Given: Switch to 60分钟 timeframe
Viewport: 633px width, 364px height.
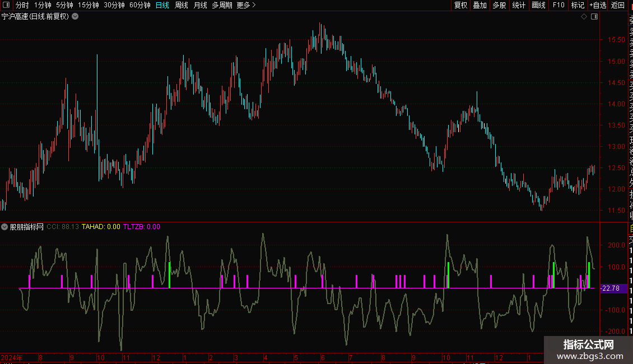Looking at the screenshot, I should point(139,6).
